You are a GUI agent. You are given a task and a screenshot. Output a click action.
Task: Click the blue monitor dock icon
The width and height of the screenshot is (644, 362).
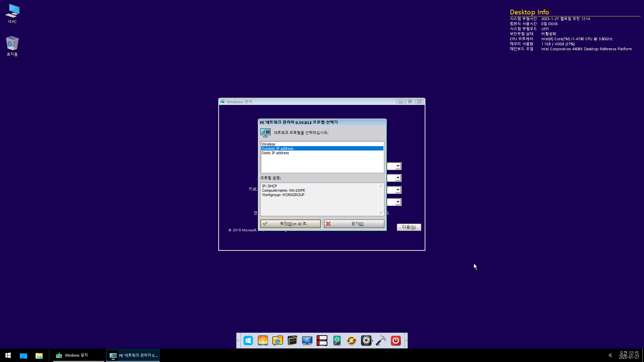pyautogui.click(x=307, y=341)
